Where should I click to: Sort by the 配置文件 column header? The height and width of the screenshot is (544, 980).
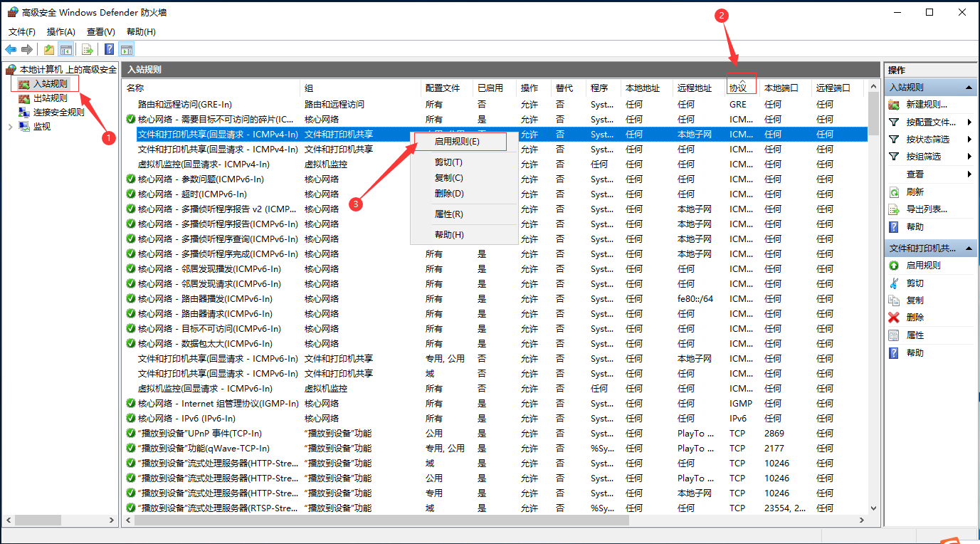click(x=447, y=88)
